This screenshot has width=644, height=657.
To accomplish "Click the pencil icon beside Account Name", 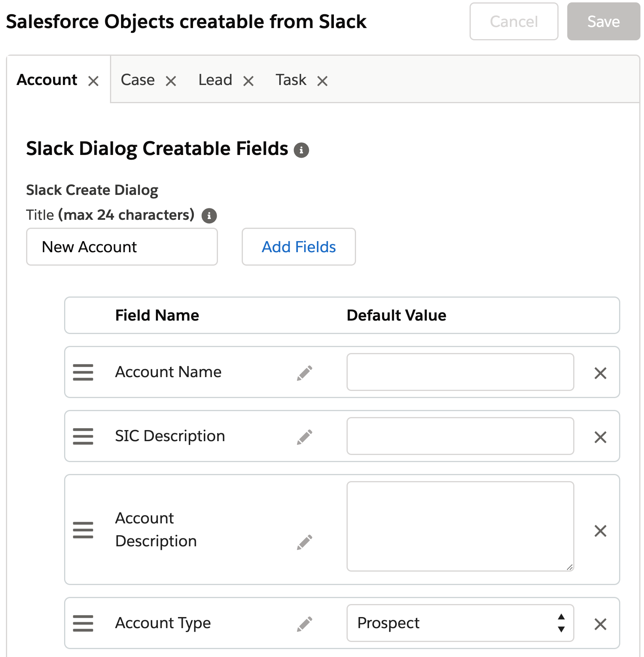I will [305, 373].
